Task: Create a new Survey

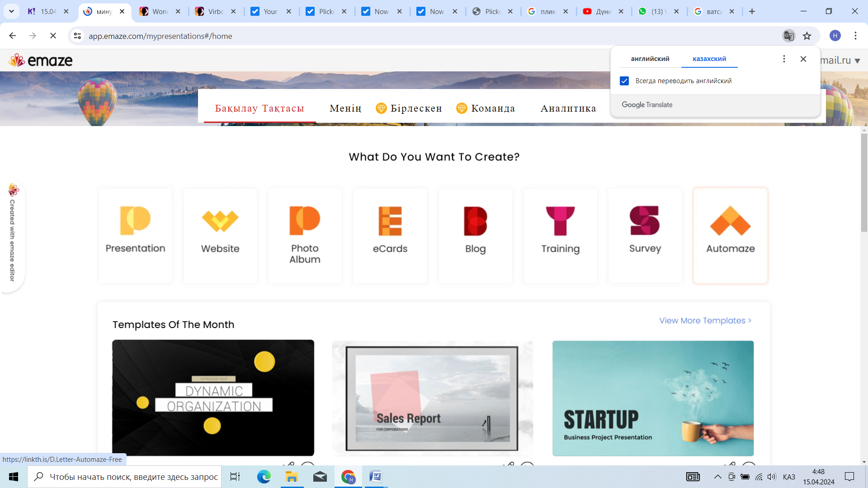Action: pos(645,235)
